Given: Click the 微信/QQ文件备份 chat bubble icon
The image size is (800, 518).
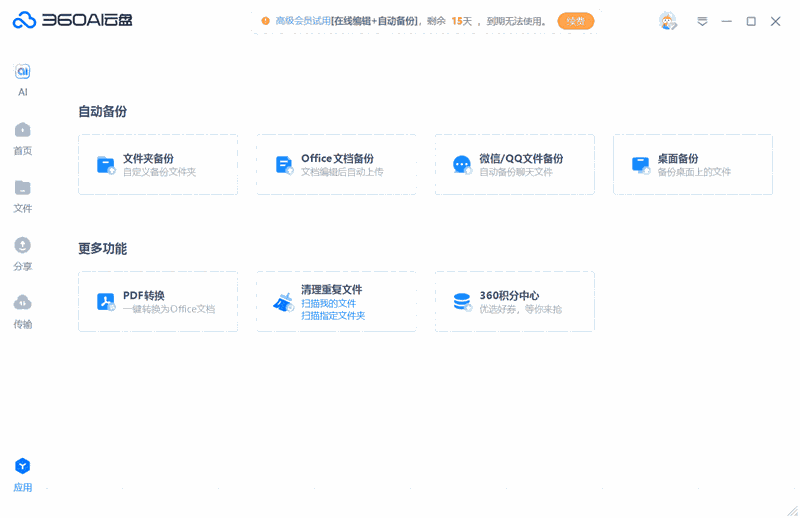Looking at the screenshot, I should [462, 165].
